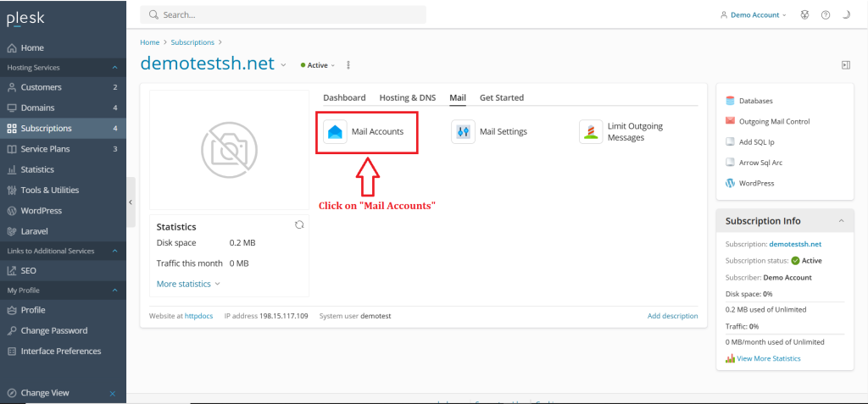Click the bear icon in the header
This screenshot has width=868, height=404.
click(805, 15)
